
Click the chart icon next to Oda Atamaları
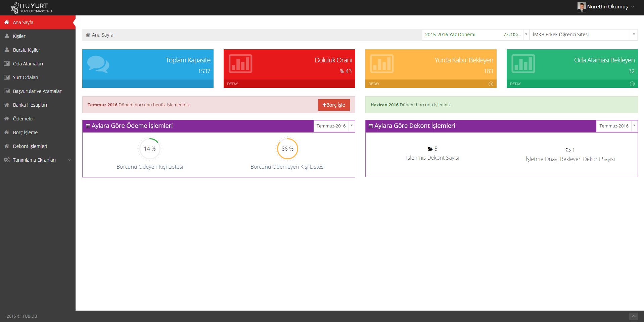[6, 63]
